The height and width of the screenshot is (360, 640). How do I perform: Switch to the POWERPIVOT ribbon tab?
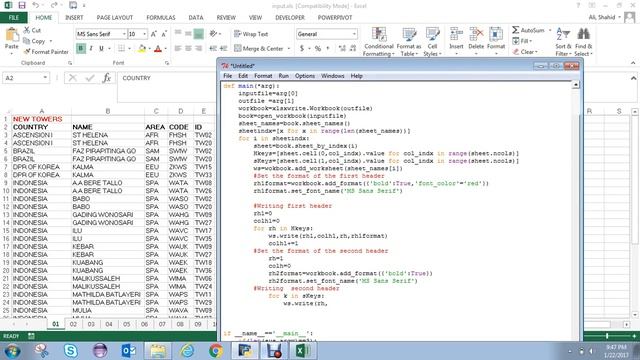(x=335, y=18)
